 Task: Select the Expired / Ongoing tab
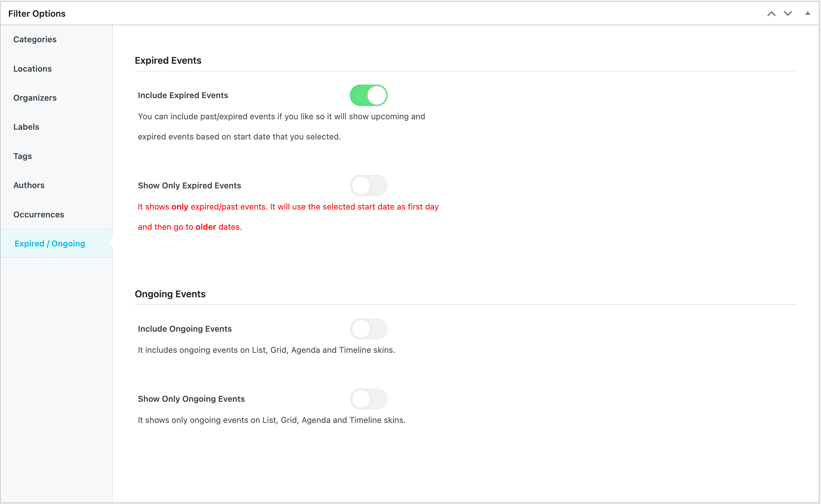click(x=50, y=244)
